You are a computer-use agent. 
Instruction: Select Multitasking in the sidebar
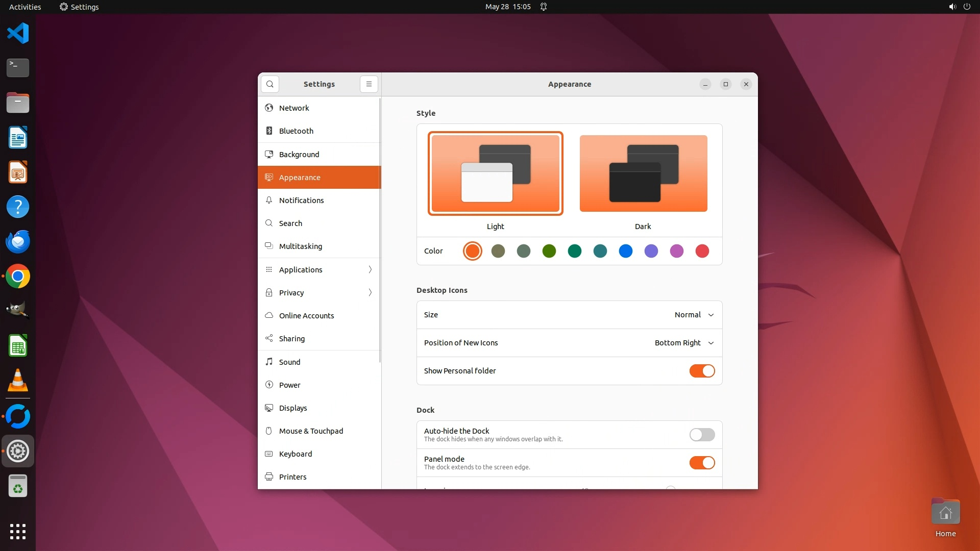tap(300, 246)
